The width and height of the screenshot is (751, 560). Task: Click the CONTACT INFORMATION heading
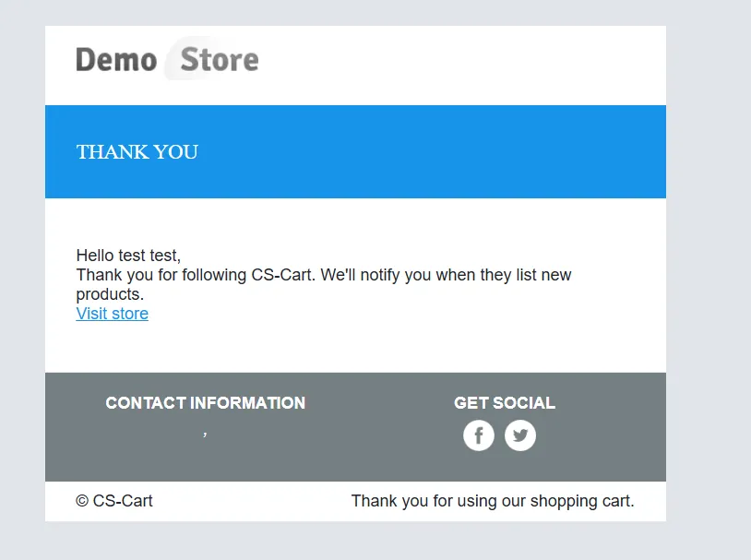click(x=206, y=403)
